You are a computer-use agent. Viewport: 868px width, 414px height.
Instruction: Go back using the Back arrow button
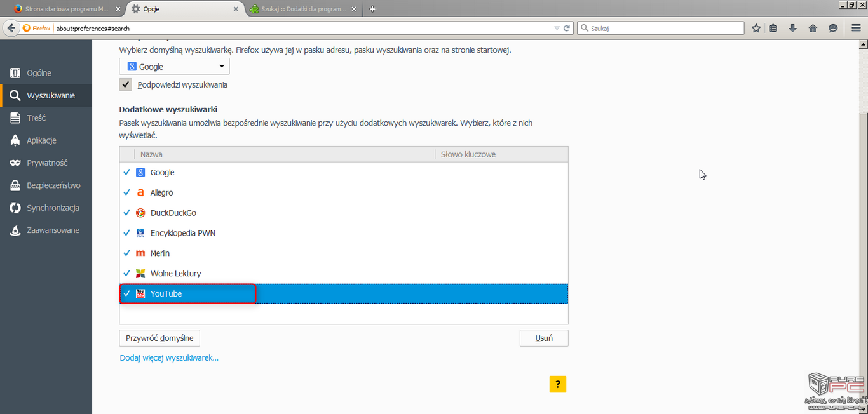[x=11, y=28]
